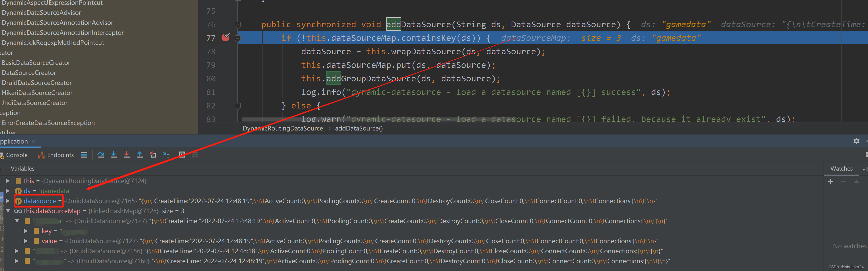The image size is (868, 271).
Task: Click the Run to Cursor icon
Action: tap(166, 155)
